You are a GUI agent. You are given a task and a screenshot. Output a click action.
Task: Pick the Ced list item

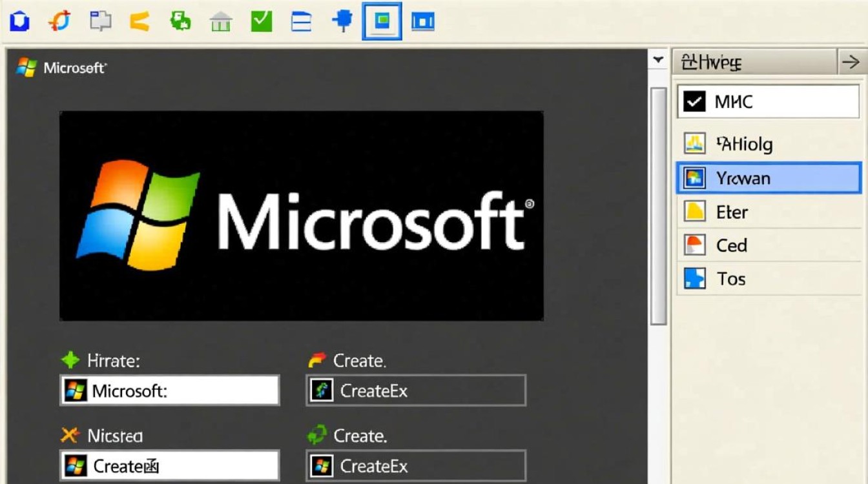click(x=769, y=245)
